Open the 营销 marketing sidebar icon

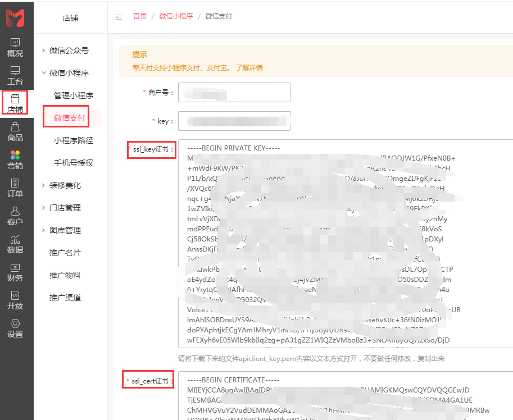15,160
